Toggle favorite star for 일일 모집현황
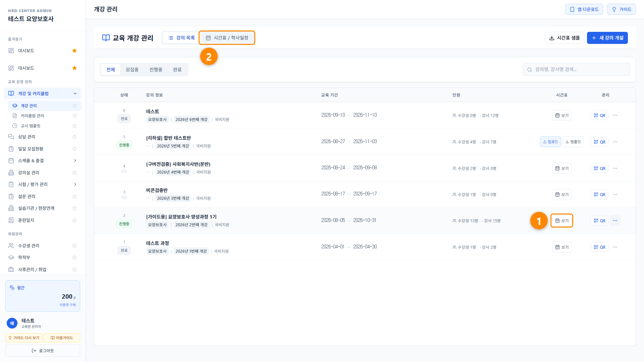 point(74,149)
